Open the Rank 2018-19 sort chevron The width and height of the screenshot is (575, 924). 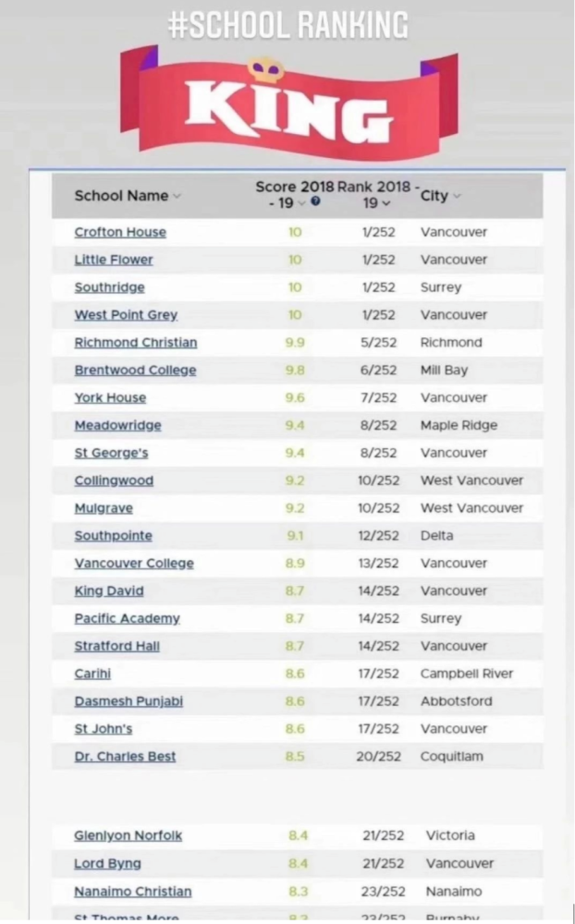[385, 203]
